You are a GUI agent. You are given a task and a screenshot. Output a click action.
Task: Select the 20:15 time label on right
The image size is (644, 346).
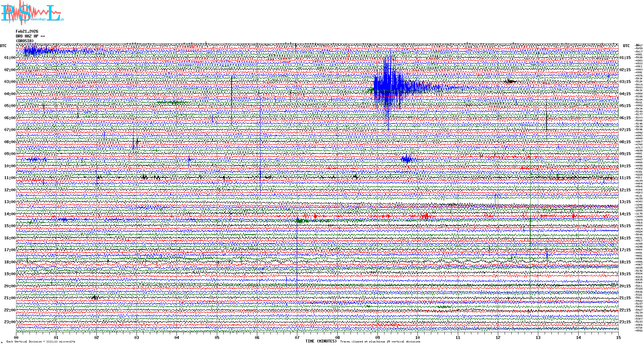(x=625, y=286)
